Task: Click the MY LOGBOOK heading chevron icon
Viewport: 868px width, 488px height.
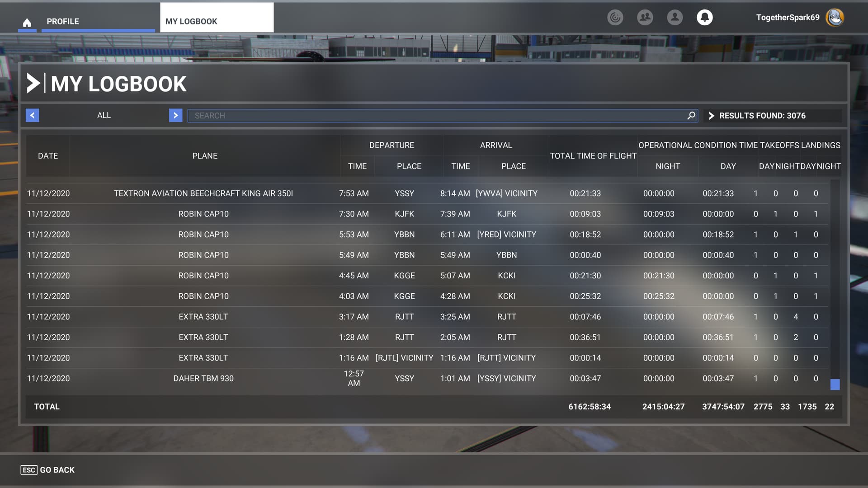Action: pyautogui.click(x=33, y=84)
